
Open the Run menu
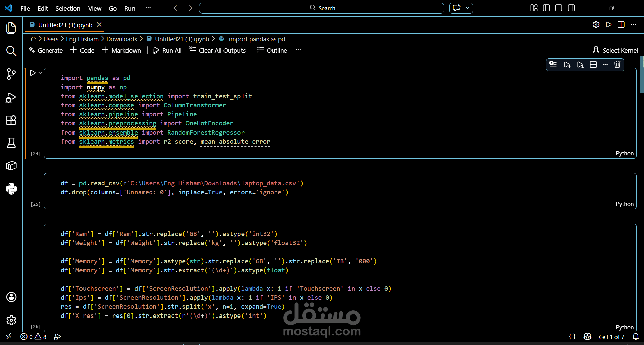[x=130, y=8]
